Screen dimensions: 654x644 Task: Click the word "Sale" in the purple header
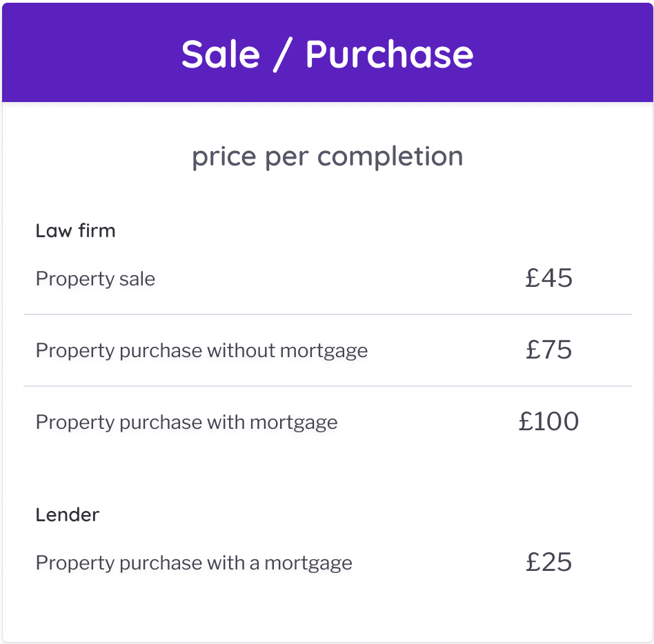point(220,54)
